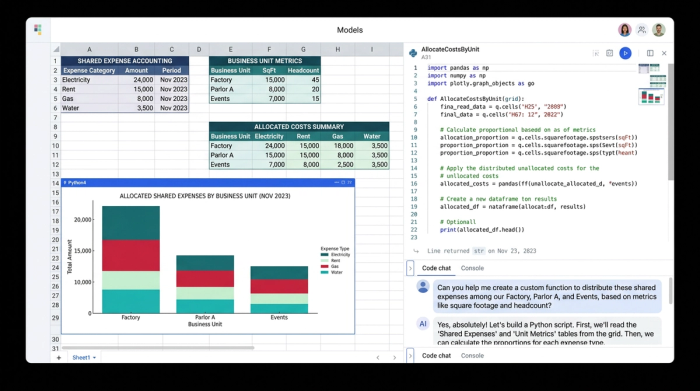Run the code with blue play button
This screenshot has height=391, width=700.
coord(625,53)
